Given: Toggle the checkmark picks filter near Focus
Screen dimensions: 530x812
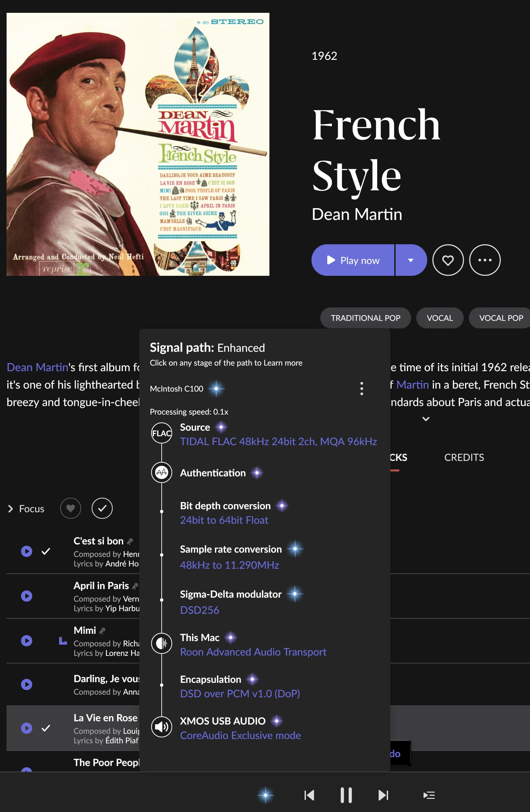Looking at the screenshot, I should pyautogui.click(x=102, y=508).
